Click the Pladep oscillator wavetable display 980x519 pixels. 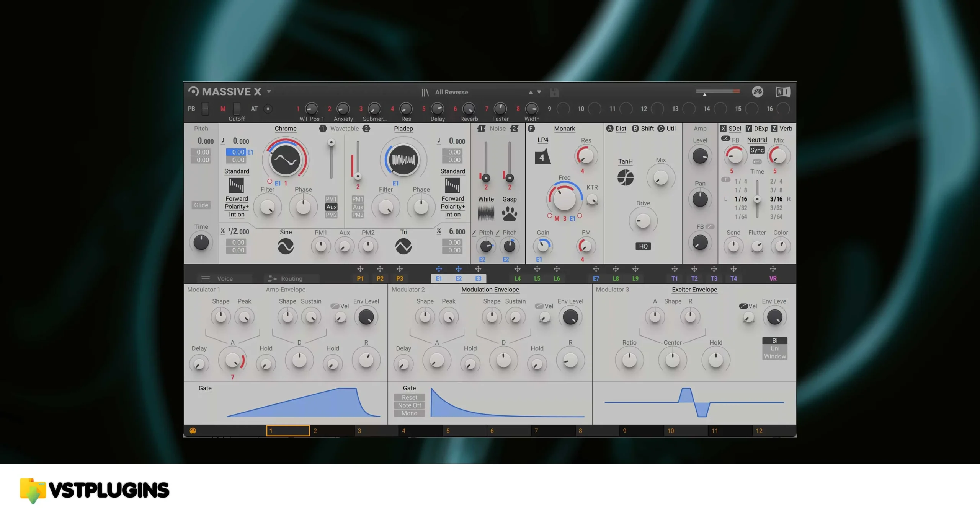(403, 159)
